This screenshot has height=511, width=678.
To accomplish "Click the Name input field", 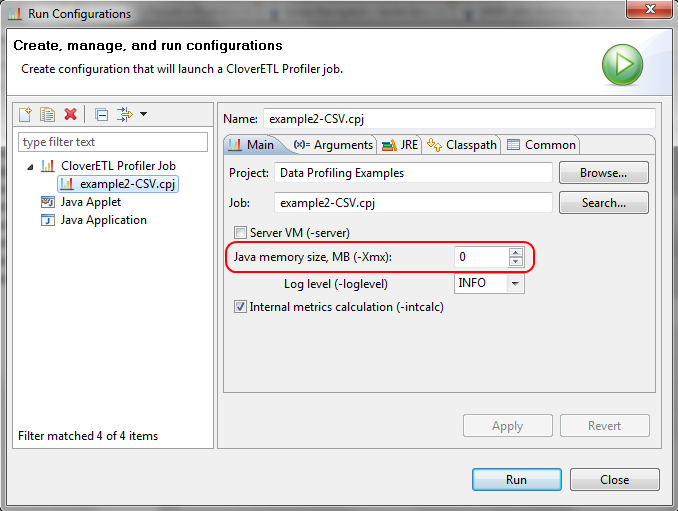I will pos(459,119).
